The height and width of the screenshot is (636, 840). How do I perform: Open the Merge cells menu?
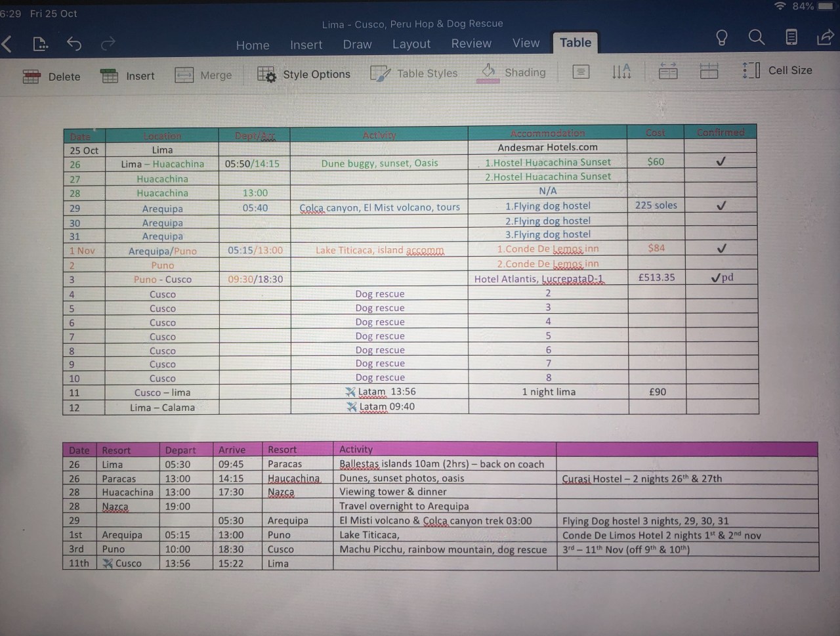tap(204, 75)
